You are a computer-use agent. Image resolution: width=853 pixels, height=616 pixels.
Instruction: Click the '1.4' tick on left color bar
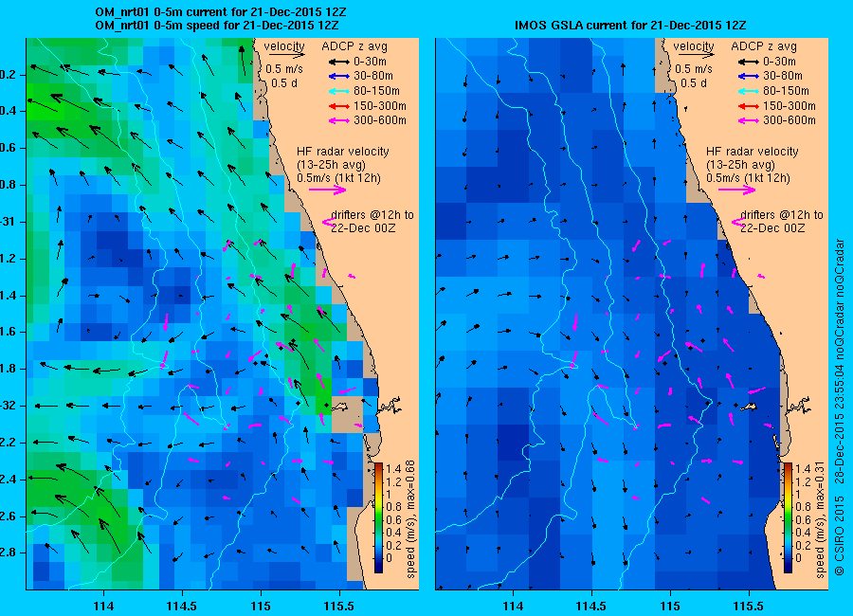pyautogui.click(x=394, y=468)
